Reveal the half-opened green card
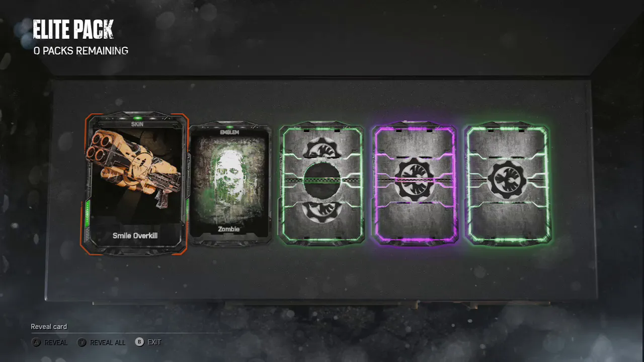The image size is (644, 362). (x=321, y=183)
